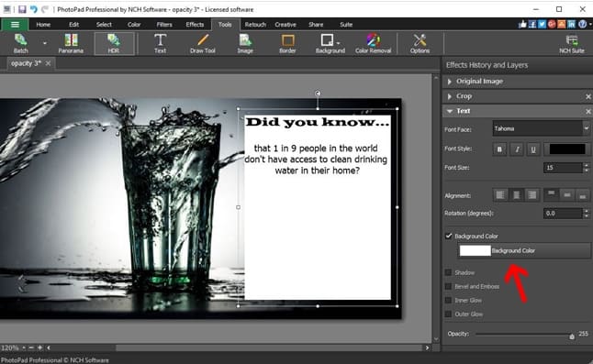Screen dimensions: 593x364
Task: Open the Edit menu tab
Action: [73, 25]
